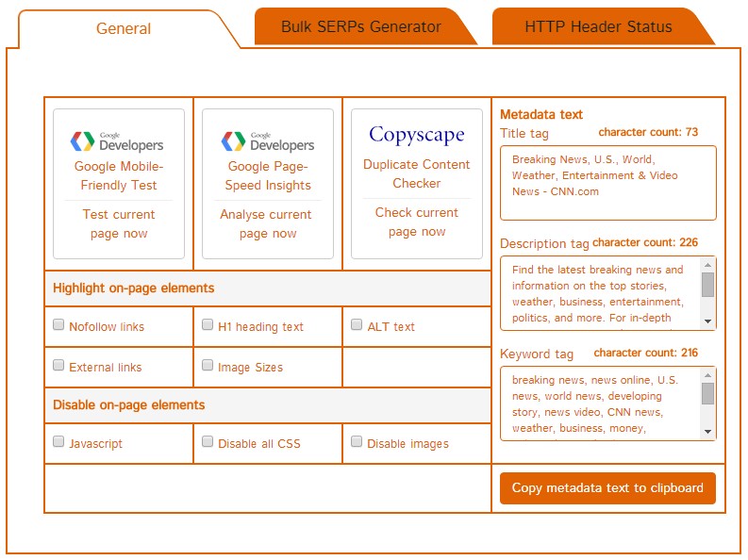Click the 'Keyword tag' label

537,354
